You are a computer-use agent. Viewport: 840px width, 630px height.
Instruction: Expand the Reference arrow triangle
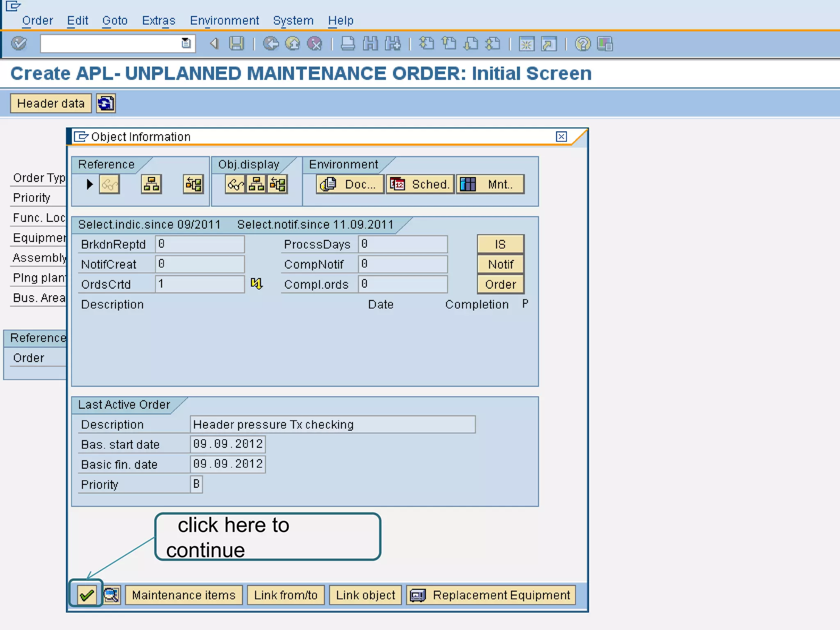(x=90, y=184)
